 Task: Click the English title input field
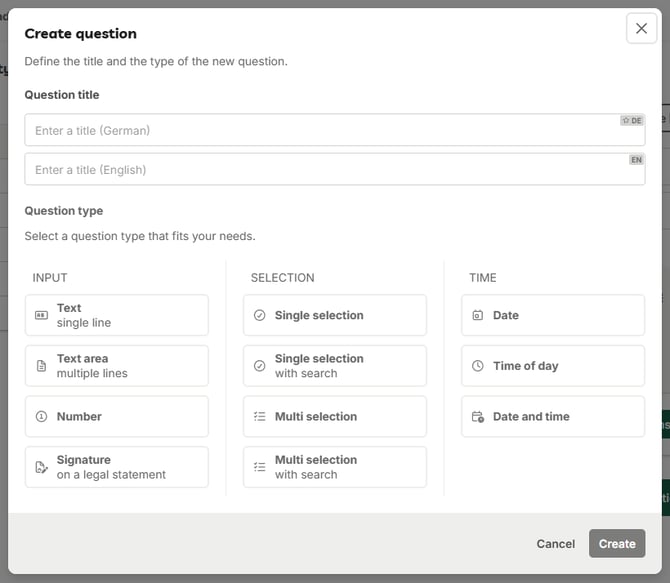(335, 169)
